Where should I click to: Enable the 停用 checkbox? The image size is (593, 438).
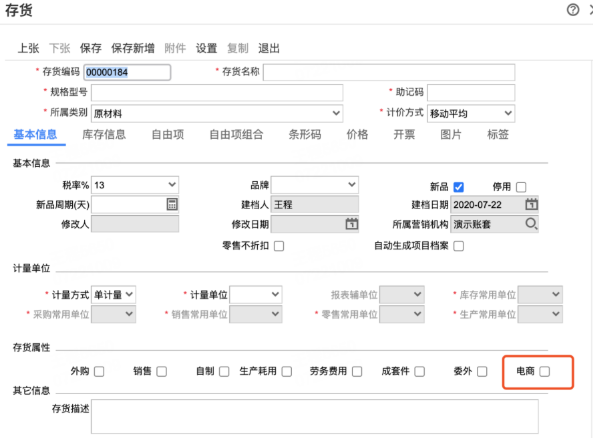click(521, 187)
